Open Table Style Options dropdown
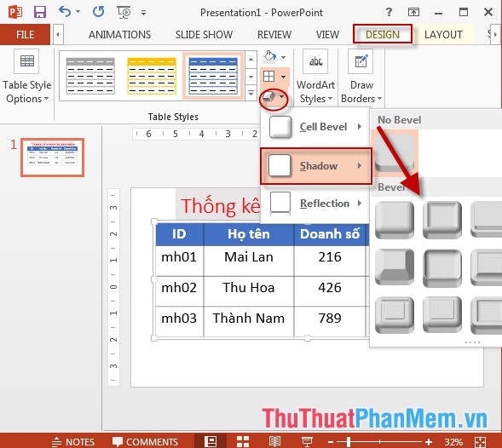 coord(27,77)
